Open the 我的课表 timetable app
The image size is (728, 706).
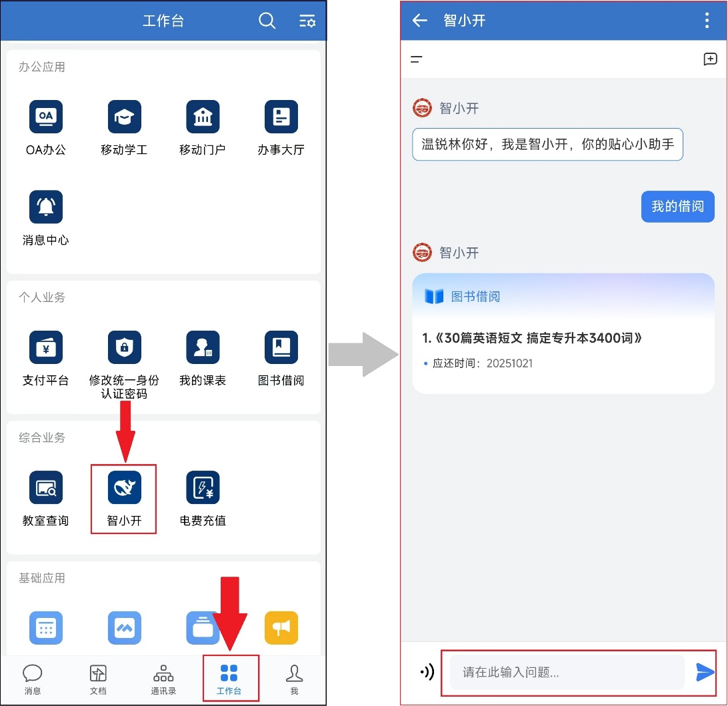(203, 347)
